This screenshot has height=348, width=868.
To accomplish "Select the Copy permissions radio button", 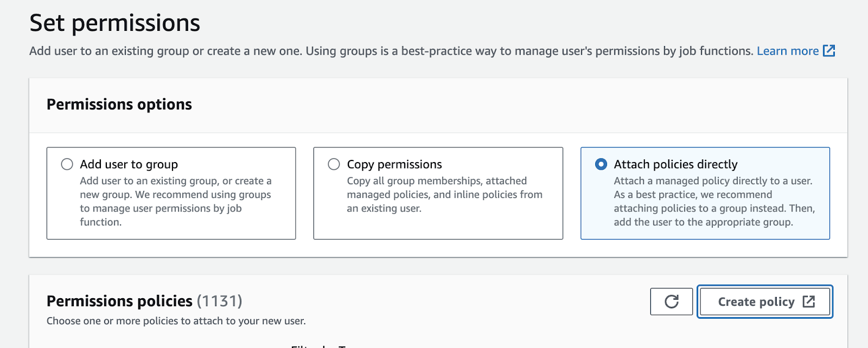I will pyautogui.click(x=334, y=164).
